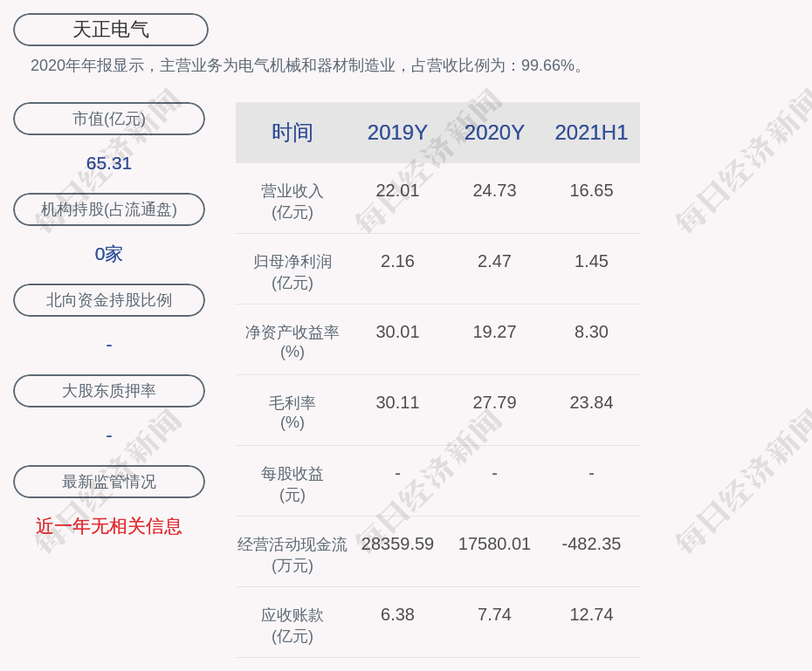812x671 pixels.
Task: Click the -482.35 cash flow value
Action: pos(591,544)
